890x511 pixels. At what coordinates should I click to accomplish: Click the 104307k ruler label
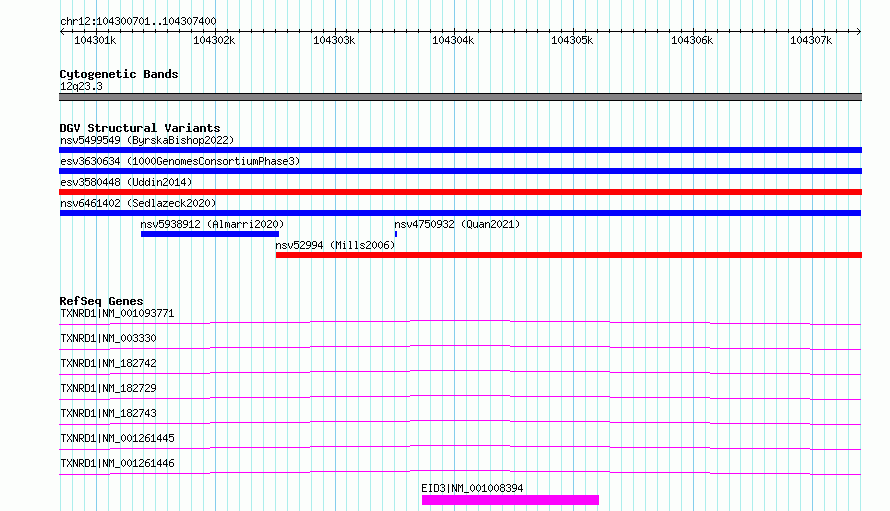811,40
